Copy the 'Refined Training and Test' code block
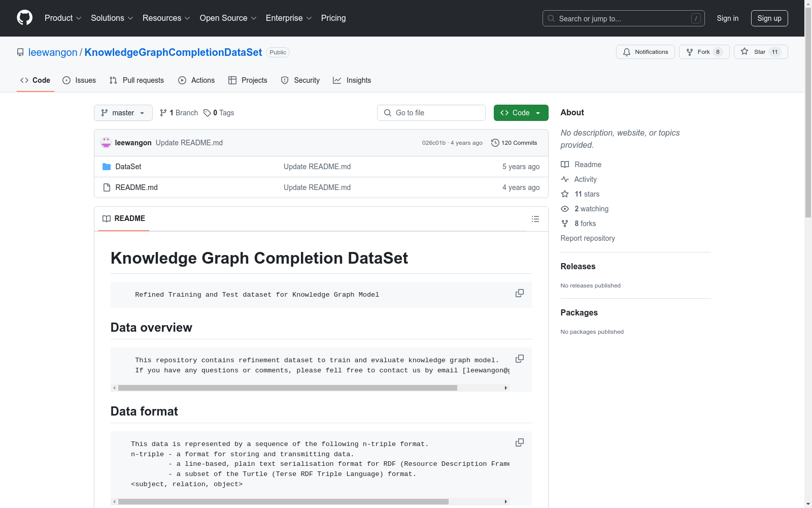The width and height of the screenshot is (812, 508). pos(520,293)
